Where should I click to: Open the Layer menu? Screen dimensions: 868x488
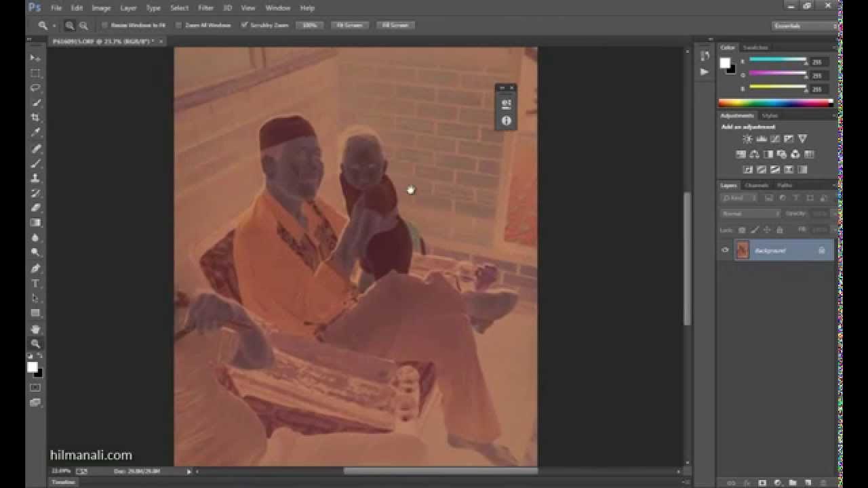tap(128, 8)
